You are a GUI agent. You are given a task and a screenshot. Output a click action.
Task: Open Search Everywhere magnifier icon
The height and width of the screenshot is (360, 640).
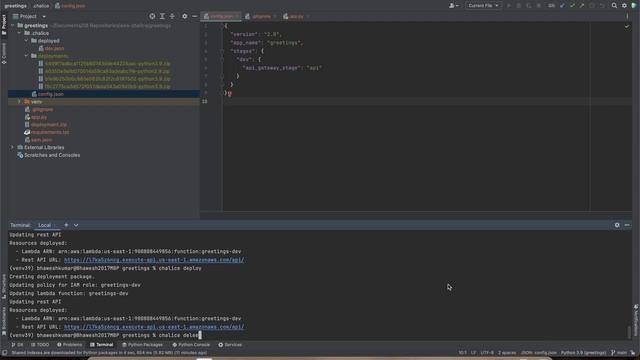[614, 6]
